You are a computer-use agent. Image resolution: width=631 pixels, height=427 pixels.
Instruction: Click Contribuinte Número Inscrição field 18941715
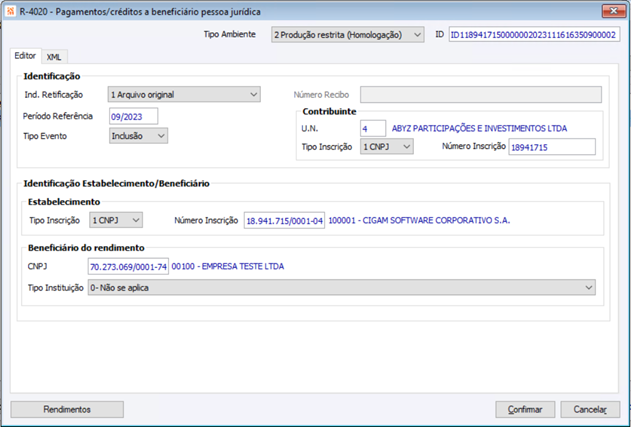click(552, 147)
